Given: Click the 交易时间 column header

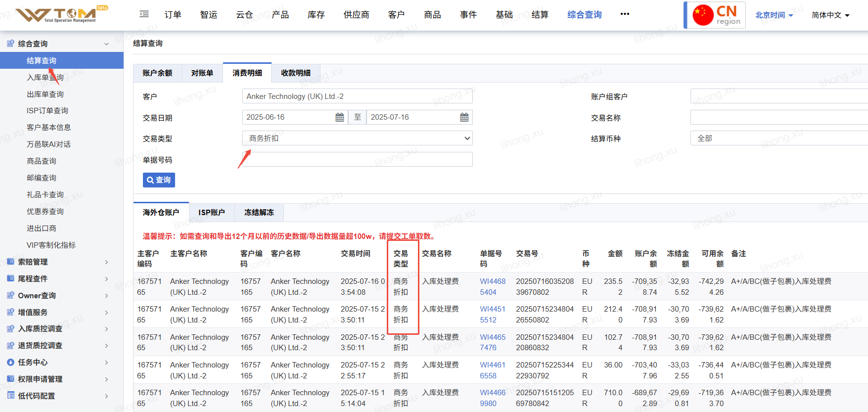Looking at the screenshot, I should point(355,253).
